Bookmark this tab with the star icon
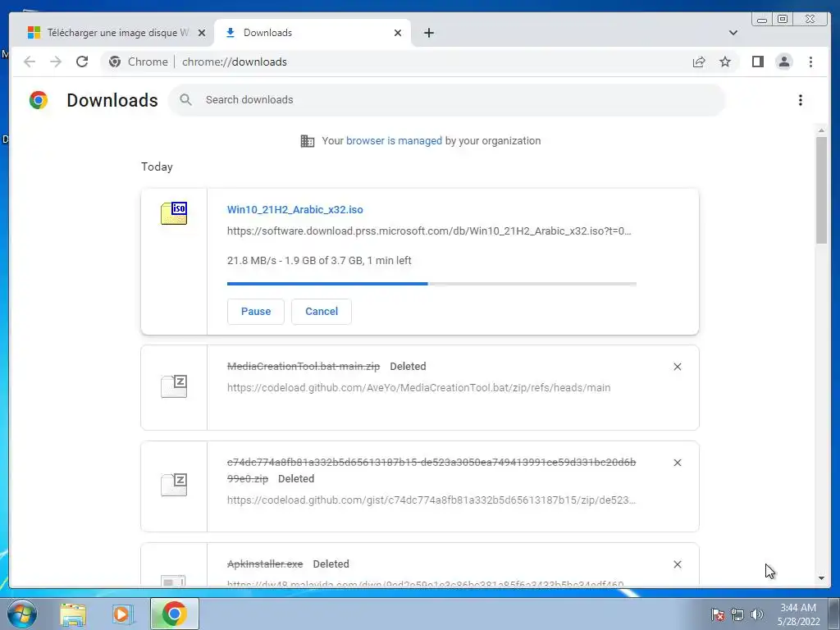This screenshot has height=630, width=840. click(x=725, y=62)
